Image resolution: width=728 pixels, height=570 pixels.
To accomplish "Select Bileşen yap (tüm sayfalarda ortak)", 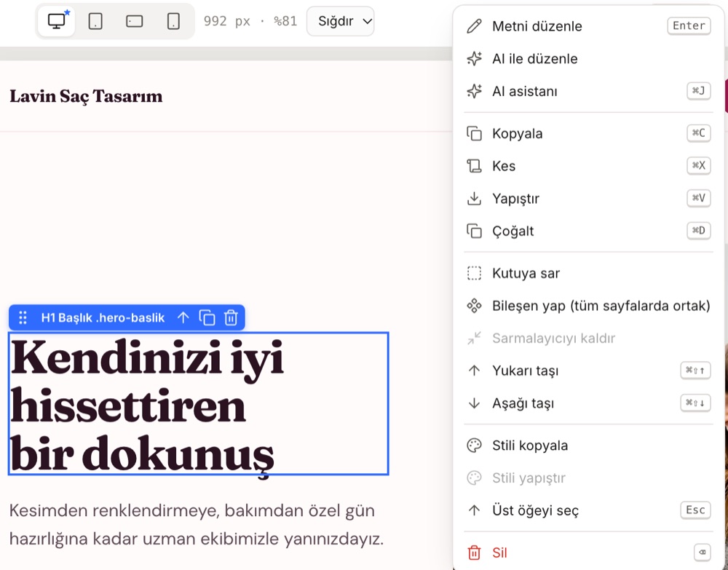I will click(588, 306).
